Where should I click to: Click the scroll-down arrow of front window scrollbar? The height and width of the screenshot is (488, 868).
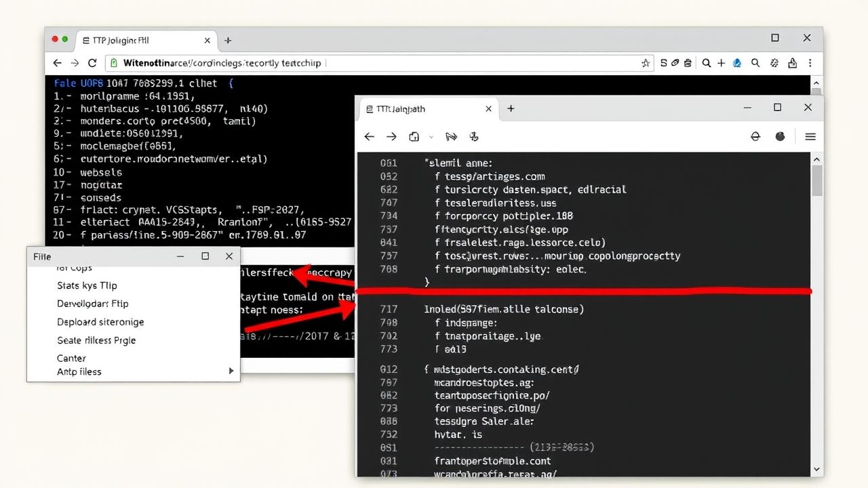(x=816, y=469)
